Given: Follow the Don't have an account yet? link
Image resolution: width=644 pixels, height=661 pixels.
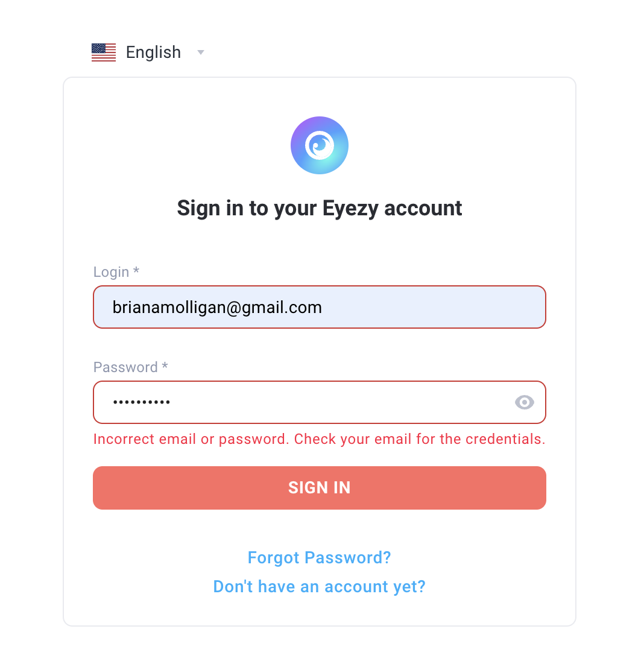Looking at the screenshot, I should (x=320, y=586).
